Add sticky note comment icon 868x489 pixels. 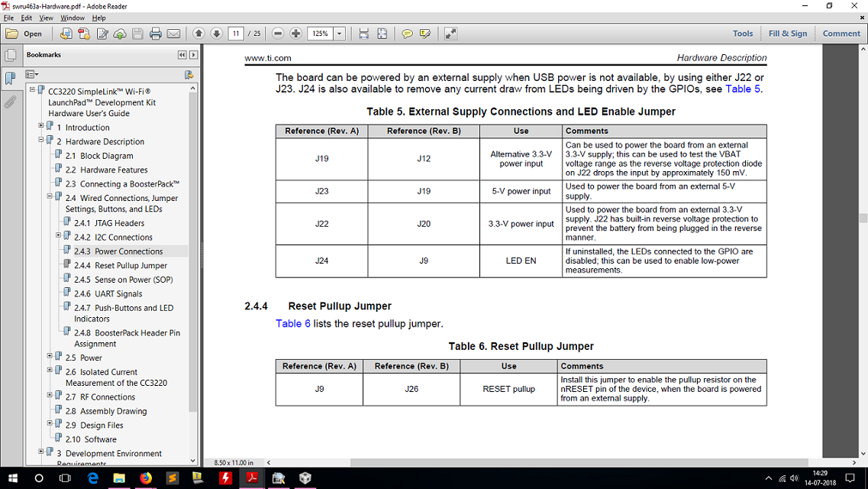[x=407, y=34]
